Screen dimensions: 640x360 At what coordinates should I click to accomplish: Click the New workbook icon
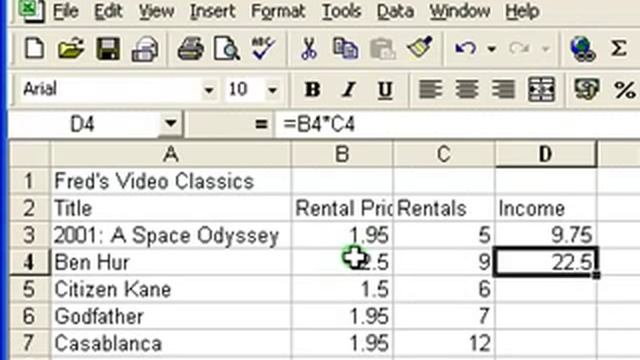tap(34, 49)
